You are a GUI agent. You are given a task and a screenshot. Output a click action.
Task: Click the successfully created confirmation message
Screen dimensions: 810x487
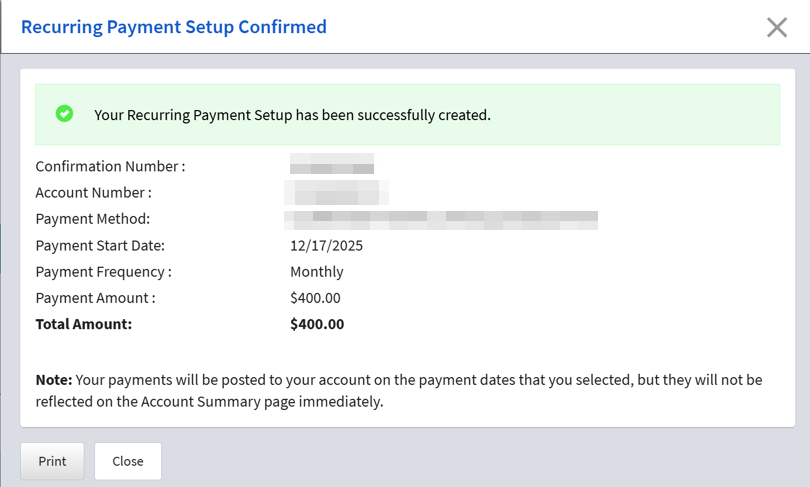point(292,115)
